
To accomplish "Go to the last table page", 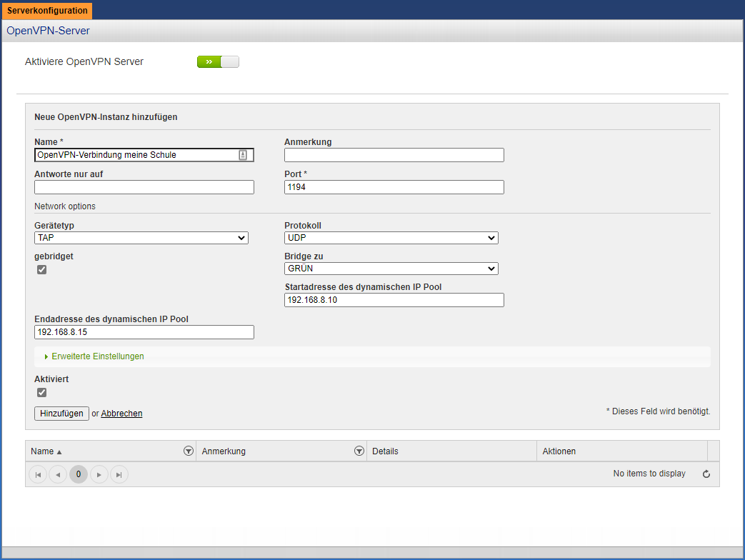I will click(x=119, y=474).
